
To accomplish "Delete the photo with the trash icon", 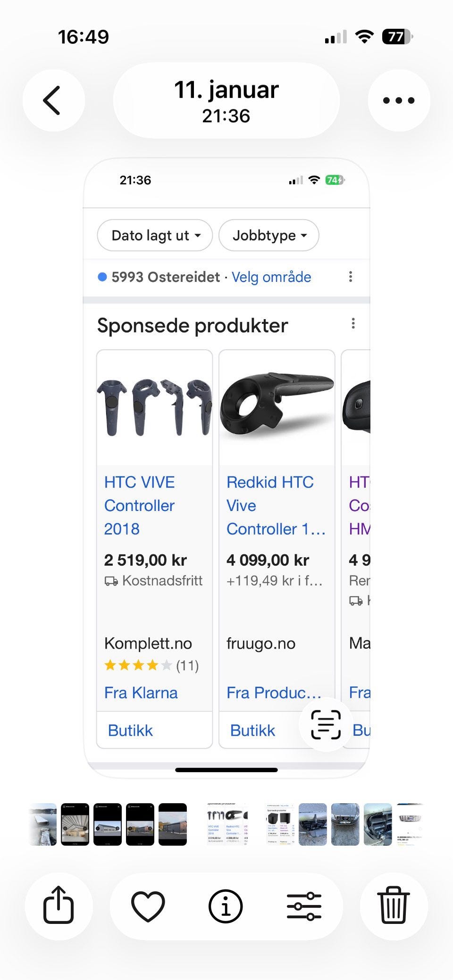I will (x=394, y=905).
